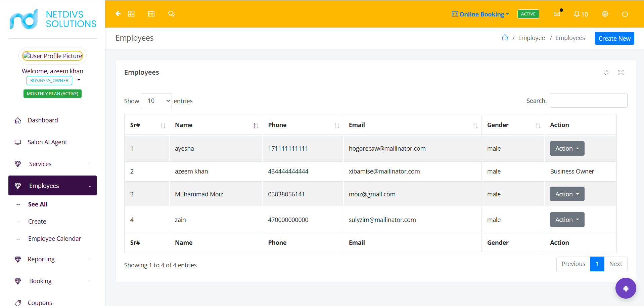The image size is (644, 306).
Task: Collapse the Employees menu in sidebar
Action: coord(52,186)
